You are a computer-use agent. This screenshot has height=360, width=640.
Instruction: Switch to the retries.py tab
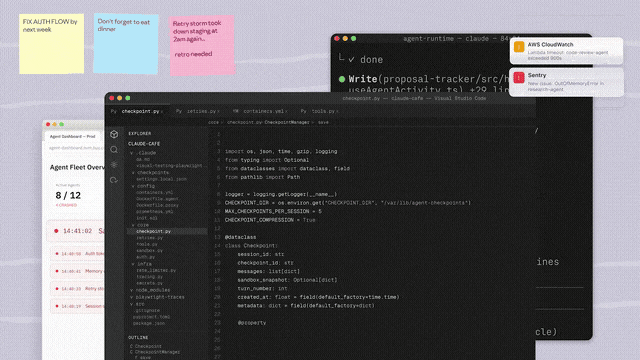click(198, 111)
